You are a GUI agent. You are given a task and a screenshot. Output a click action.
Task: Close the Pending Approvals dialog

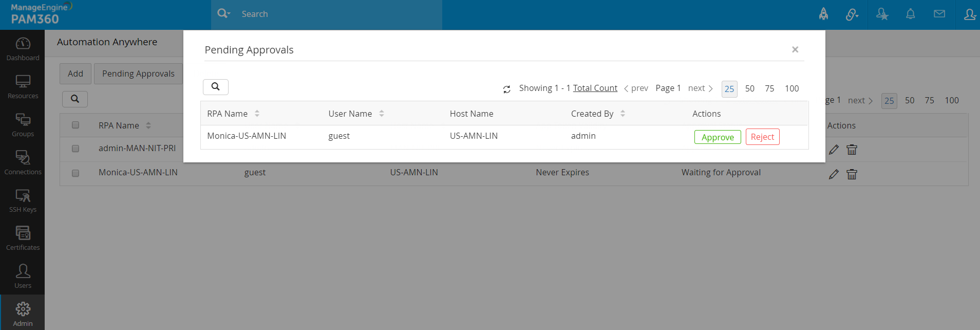[795, 49]
